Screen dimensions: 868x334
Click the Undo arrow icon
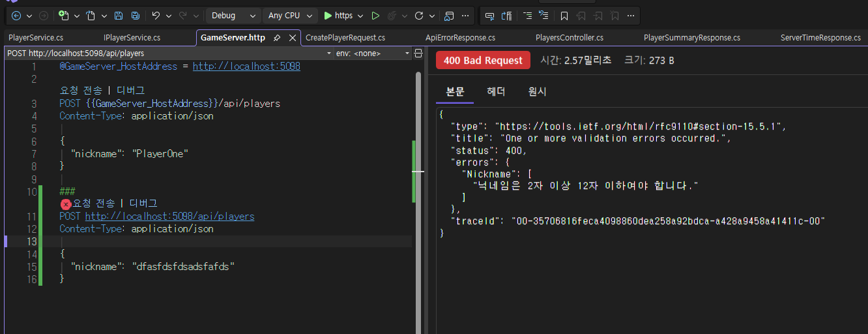(156, 15)
